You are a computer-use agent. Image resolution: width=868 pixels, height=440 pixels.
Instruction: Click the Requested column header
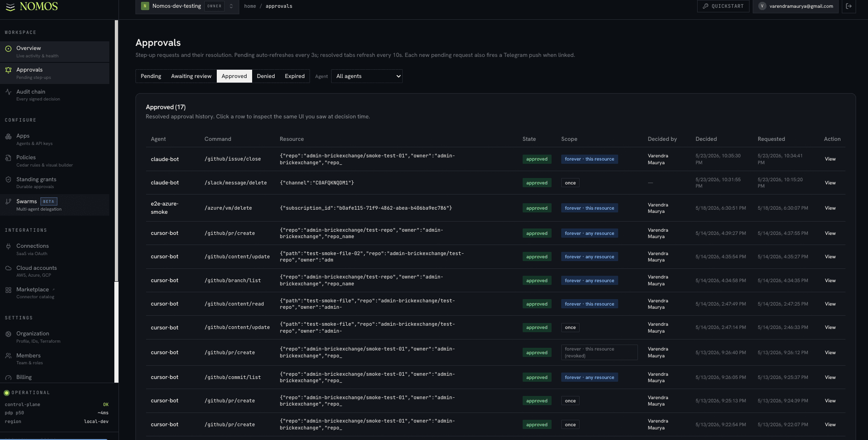(x=771, y=139)
